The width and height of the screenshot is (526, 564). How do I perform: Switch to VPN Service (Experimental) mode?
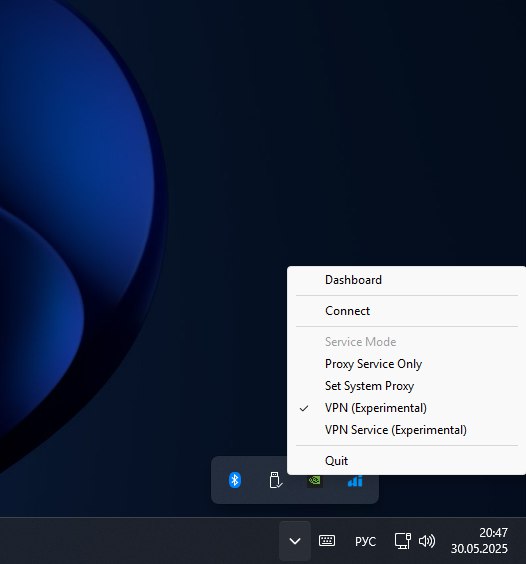(x=407, y=430)
